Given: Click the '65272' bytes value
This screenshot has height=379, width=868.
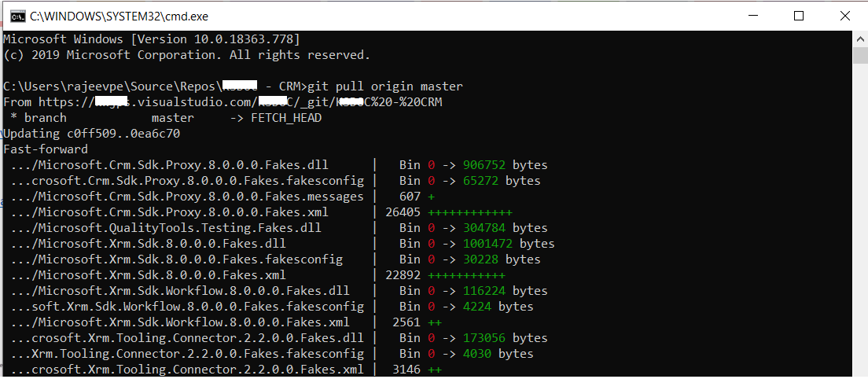Looking at the screenshot, I should point(481,181).
